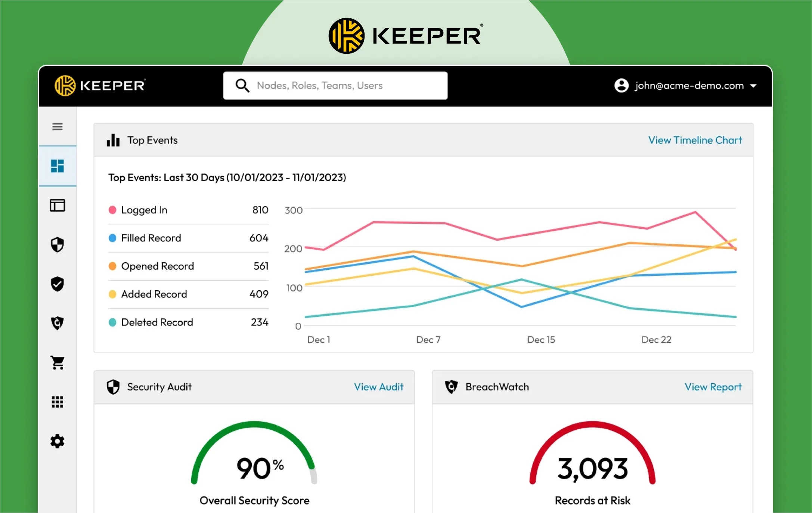Open the apps grid icon in sidebar
Screen dimensions: 812x513
click(57, 402)
